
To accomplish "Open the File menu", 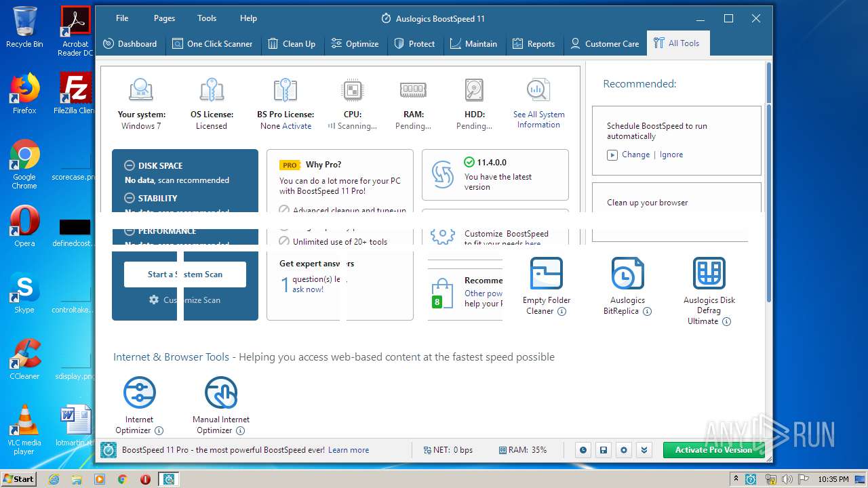I will (122, 18).
